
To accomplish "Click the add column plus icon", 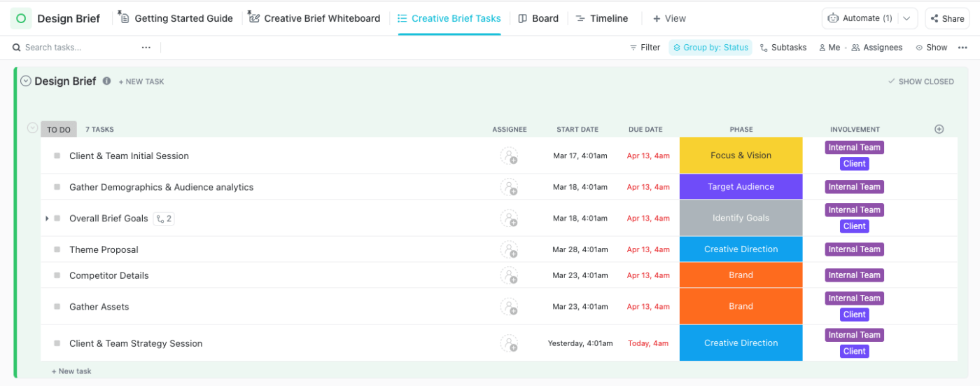I will tap(939, 129).
